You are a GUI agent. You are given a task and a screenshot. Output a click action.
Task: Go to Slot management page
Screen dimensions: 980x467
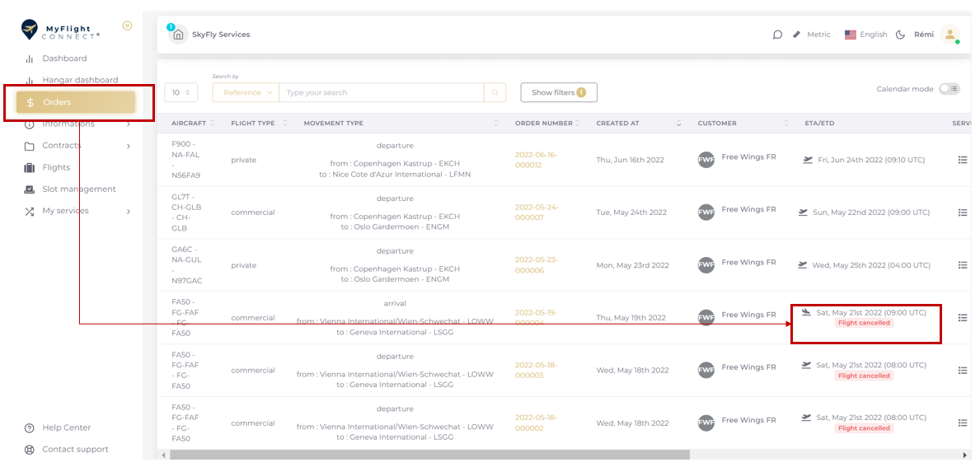tap(79, 189)
